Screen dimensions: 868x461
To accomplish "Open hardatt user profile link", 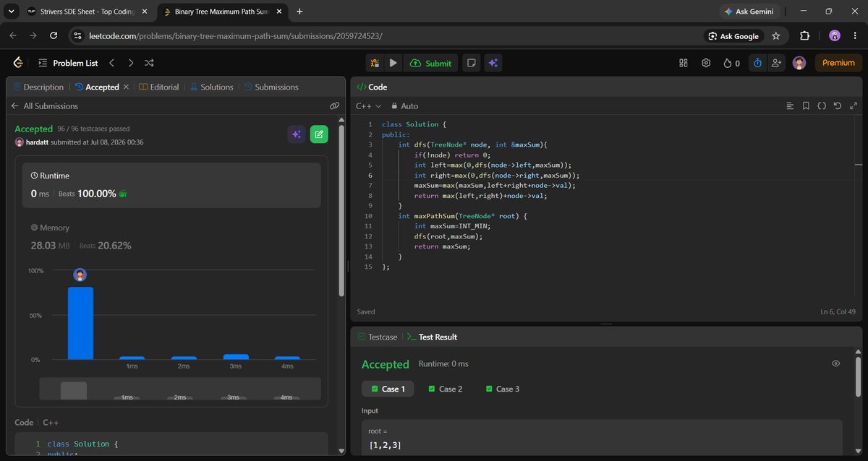I will [37, 142].
